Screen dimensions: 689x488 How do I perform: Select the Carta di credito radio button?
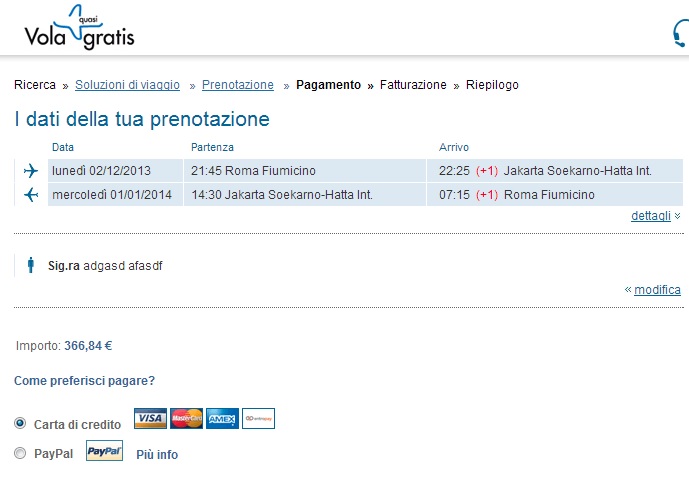click(20, 423)
